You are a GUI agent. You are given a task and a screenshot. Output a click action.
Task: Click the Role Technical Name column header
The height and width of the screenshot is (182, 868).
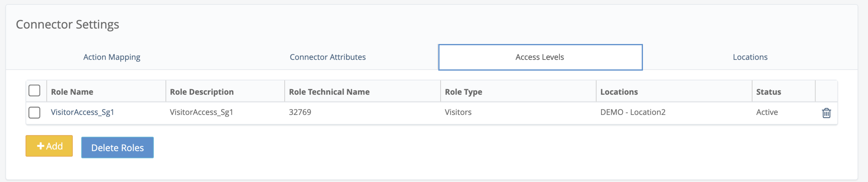(x=329, y=92)
